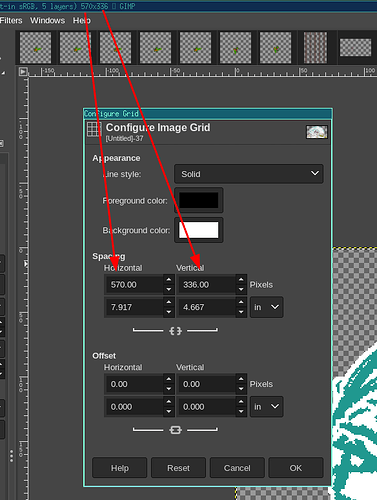This screenshot has width=377, height=500.
Task: Open the Spacing unit dropdown showing in
Action: click(x=267, y=307)
